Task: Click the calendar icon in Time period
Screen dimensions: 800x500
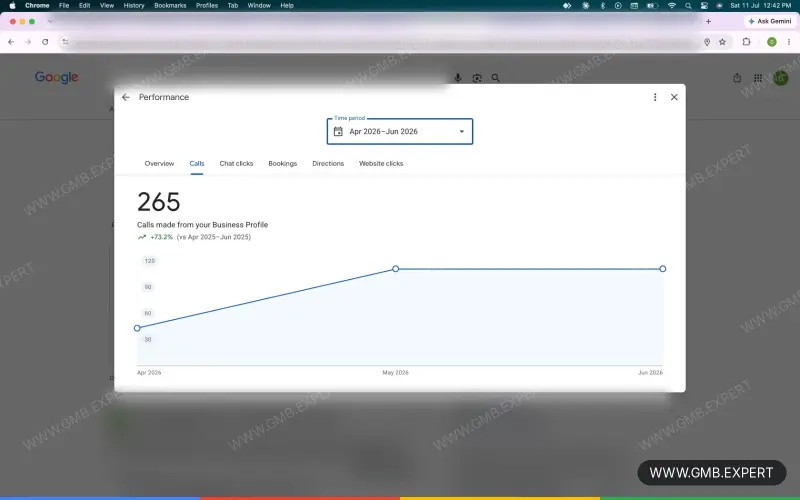Action: (338, 132)
